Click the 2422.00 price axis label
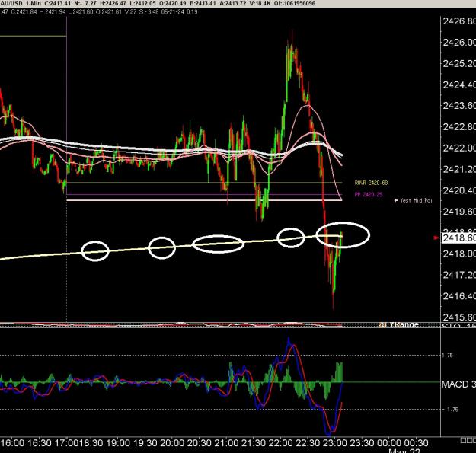Screen dimensions: 476x453 (x=459, y=148)
